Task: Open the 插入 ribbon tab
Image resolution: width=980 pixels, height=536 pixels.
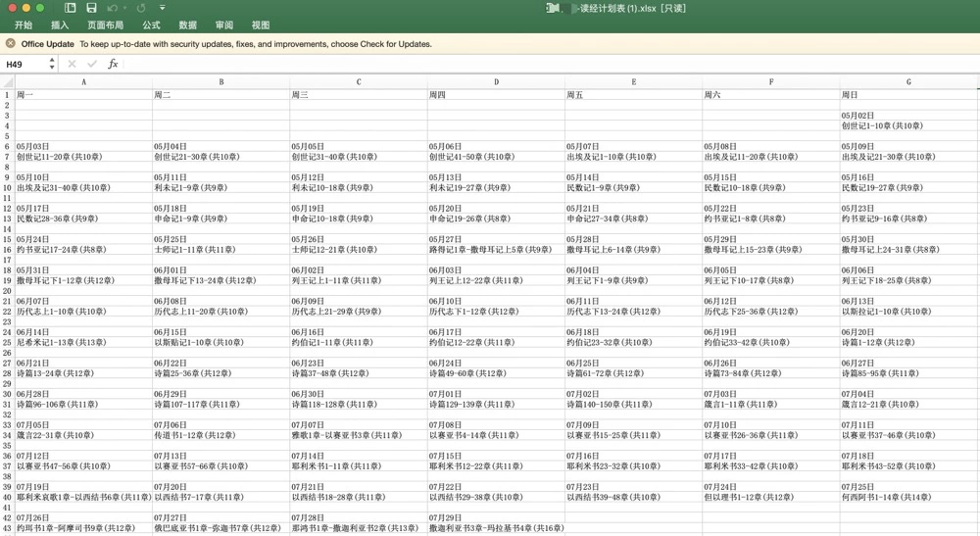Action: click(60, 25)
